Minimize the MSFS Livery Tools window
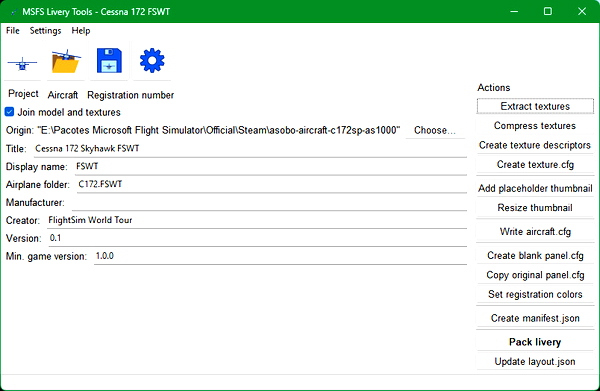 pos(514,11)
